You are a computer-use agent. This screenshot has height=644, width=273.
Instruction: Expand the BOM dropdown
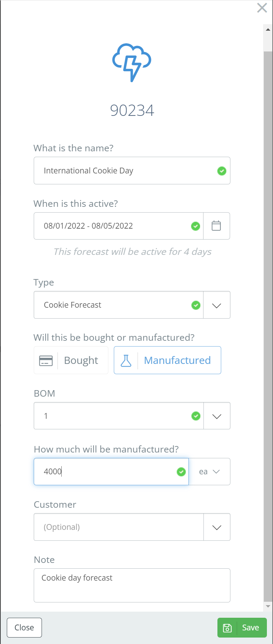(217, 416)
